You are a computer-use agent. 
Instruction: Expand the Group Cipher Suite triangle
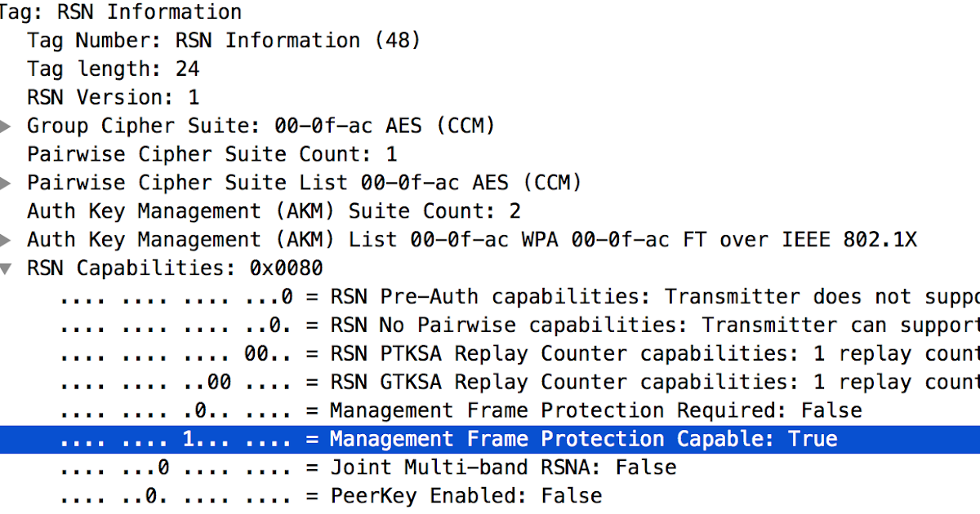click(6, 126)
